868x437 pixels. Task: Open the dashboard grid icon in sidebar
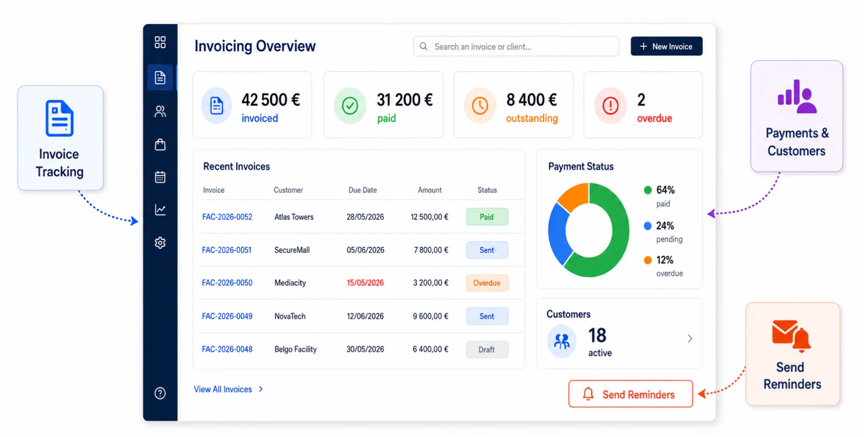tap(160, 42)
